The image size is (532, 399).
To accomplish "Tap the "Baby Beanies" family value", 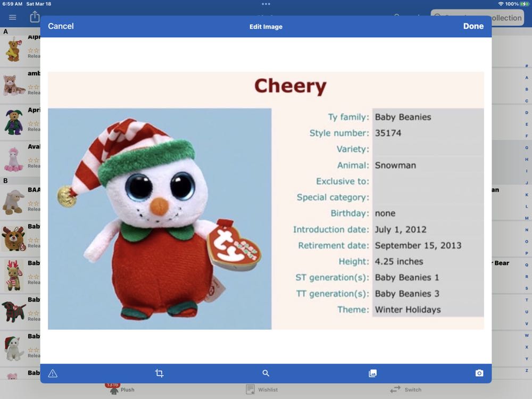I will click(x=403, y=117).
